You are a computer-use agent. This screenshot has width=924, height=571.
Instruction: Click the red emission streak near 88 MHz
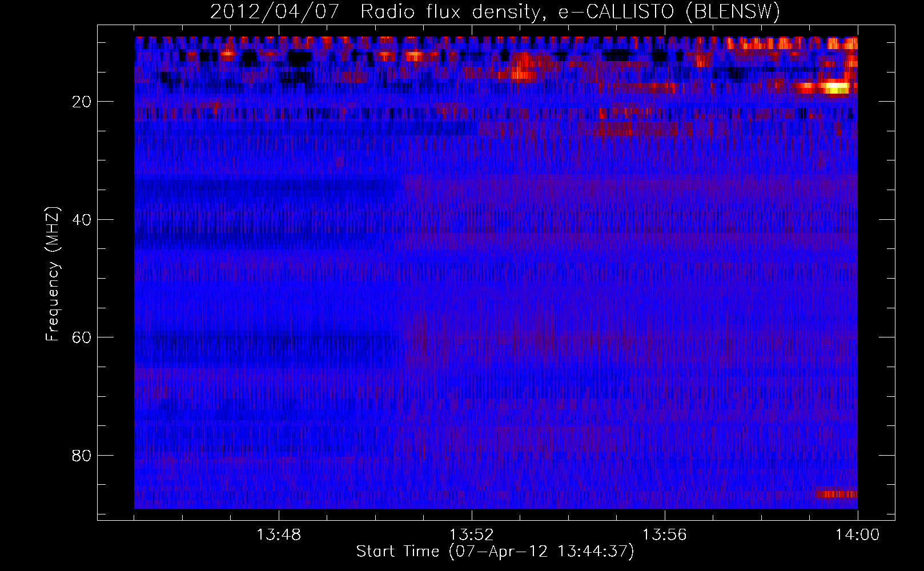(x=837, y=494)
